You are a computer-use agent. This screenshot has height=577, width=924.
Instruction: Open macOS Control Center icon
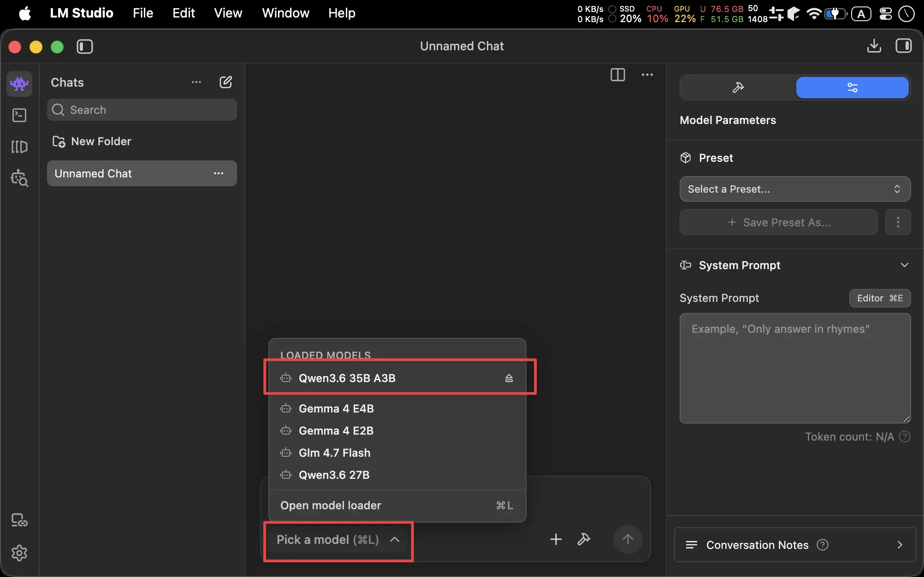(x=885, y=14)
